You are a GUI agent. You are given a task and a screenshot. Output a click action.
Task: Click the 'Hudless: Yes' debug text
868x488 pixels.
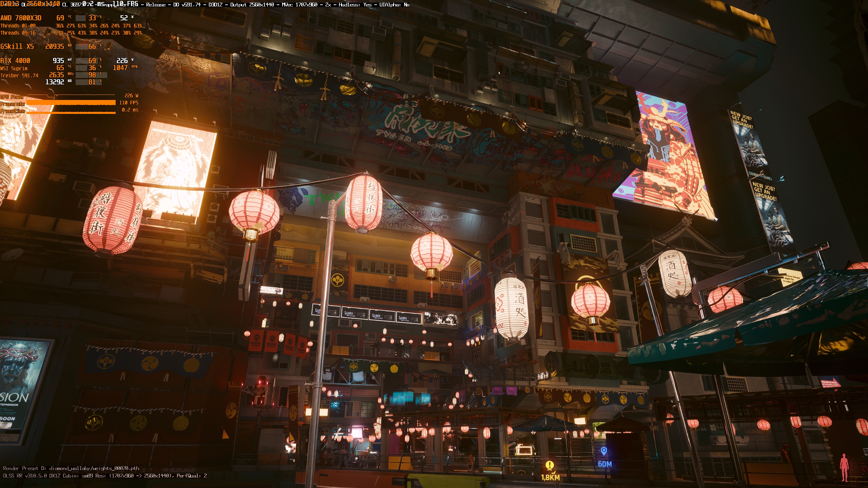pyautogui.click(x=356, y=5)
